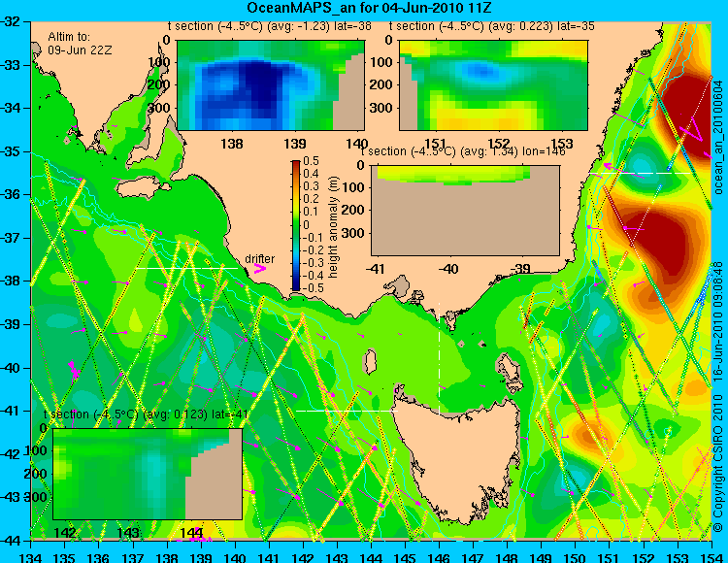
Task: Open the lat=-38 temperature section inset
Action: pyautogui.click(x=271, y=85)
